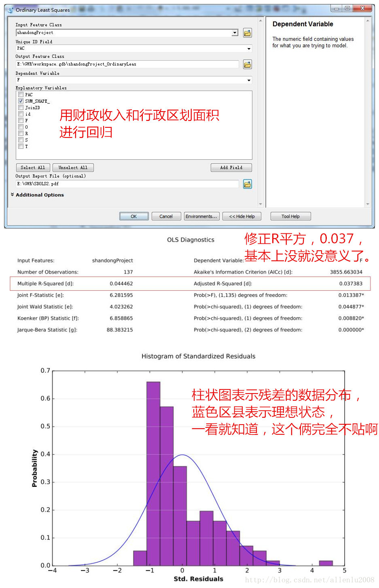
Task: Click the 'Joint F-Statistic [e]:' label
Action: click(x=40, y=295)
